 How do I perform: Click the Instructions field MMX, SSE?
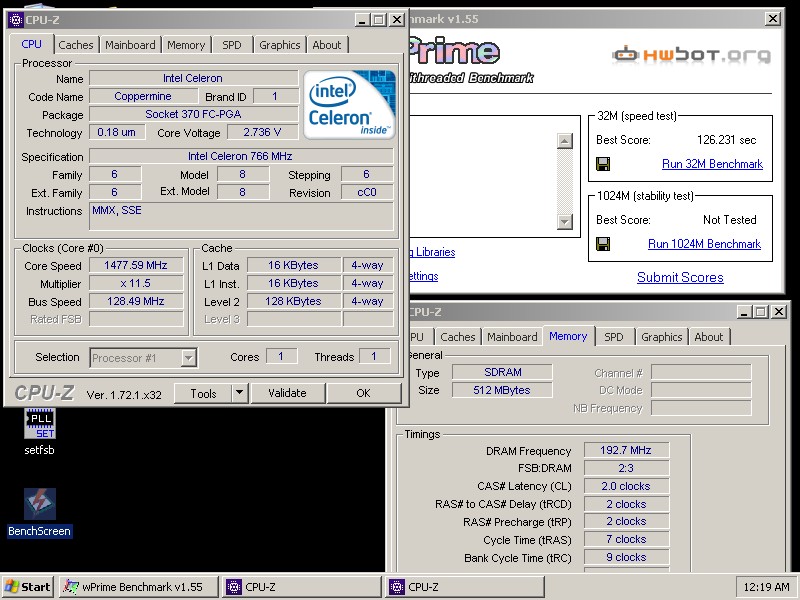pyautogui.click(x=241, y=216)
